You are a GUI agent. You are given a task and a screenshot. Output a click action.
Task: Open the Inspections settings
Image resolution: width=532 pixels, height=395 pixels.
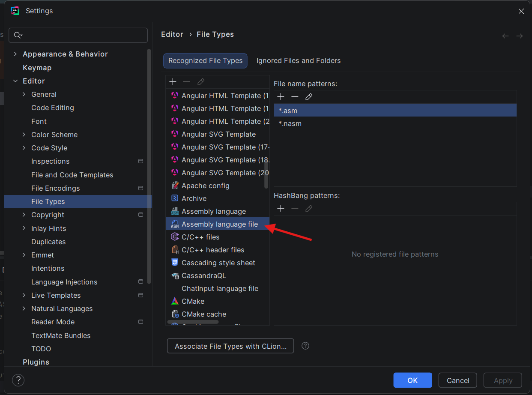[50, 161]
